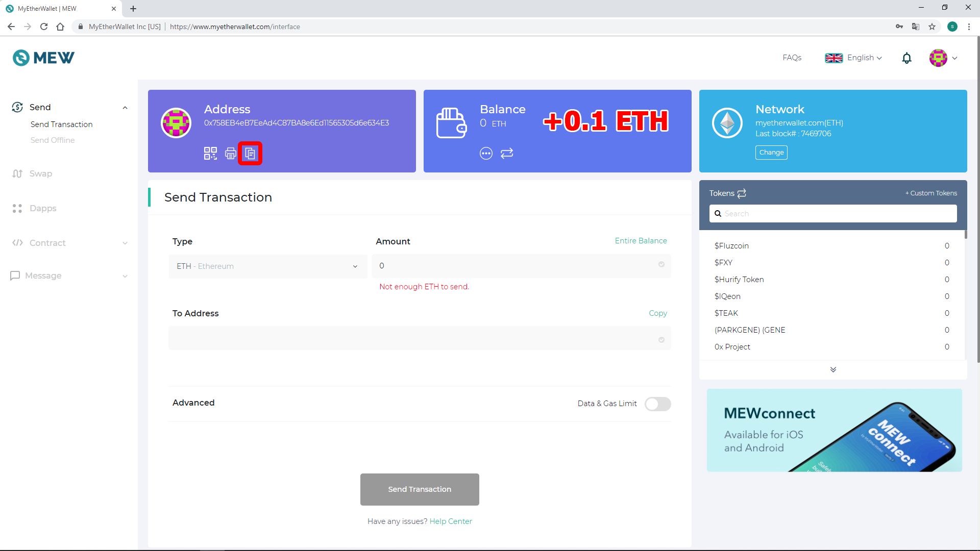This screenshot has width=980, height=551.
Task: Expand the account menu chevron
Action: click(x=954, y=58)
